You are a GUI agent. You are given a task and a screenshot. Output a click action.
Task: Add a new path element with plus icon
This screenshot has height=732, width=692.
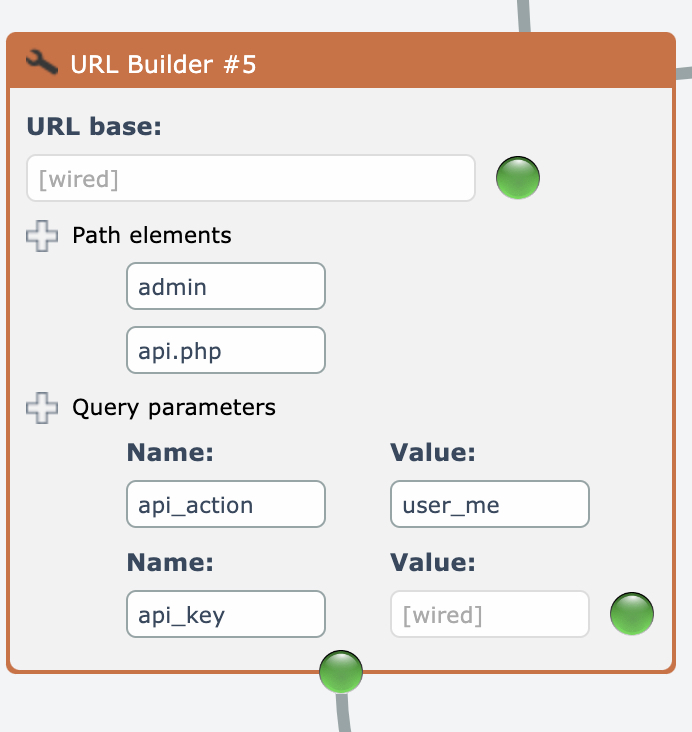(x=42, y=236)
